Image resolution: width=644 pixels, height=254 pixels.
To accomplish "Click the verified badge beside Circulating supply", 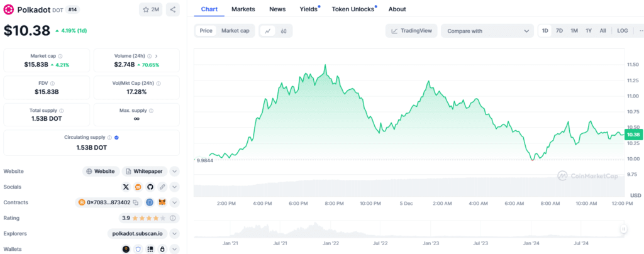I will 116,138.
